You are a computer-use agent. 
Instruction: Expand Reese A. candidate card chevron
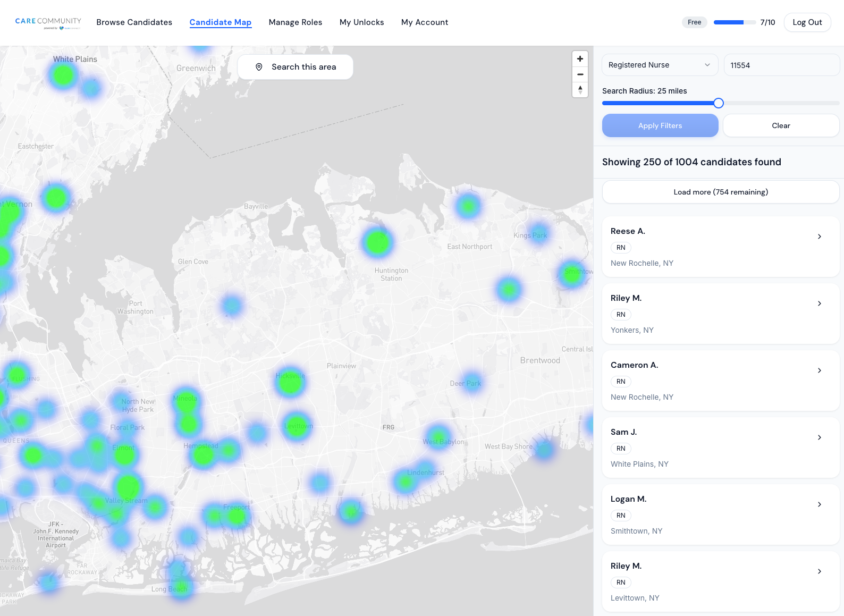point(819,237)
